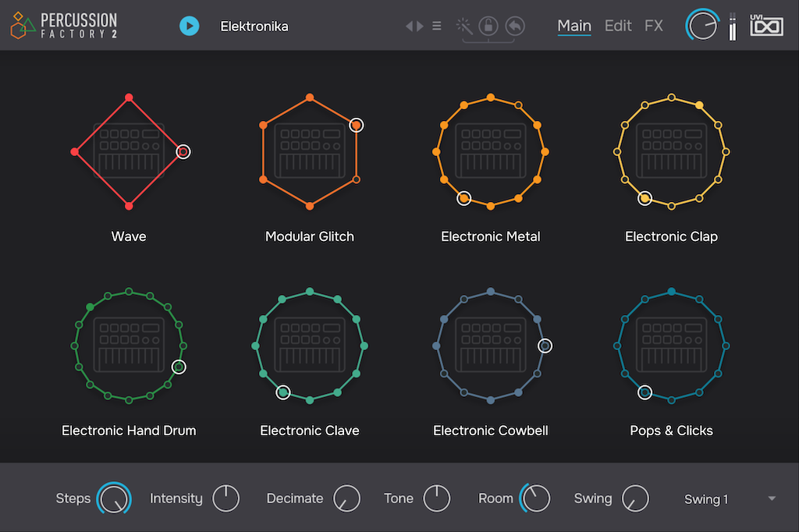The width and height of the screenshot is (799, 532).
Task: Select the Electronic Clap drum machine icon
Action: click(671, 151)
